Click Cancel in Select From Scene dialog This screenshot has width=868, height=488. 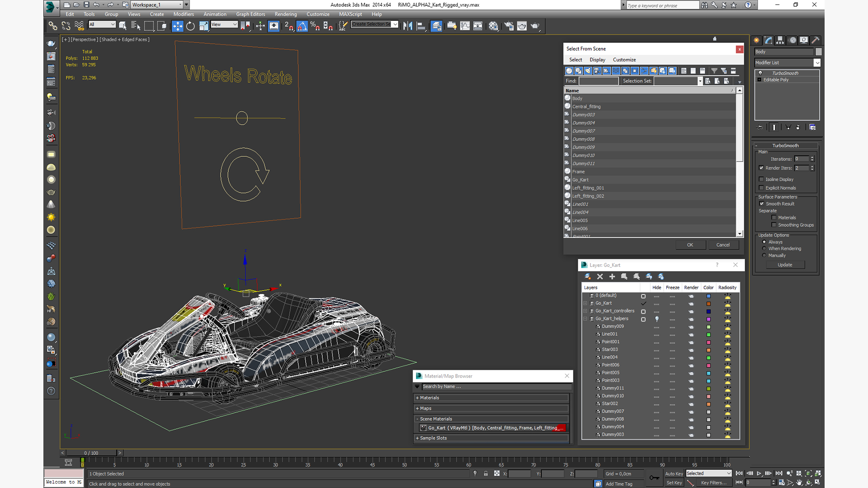click(x=723, y=245)
